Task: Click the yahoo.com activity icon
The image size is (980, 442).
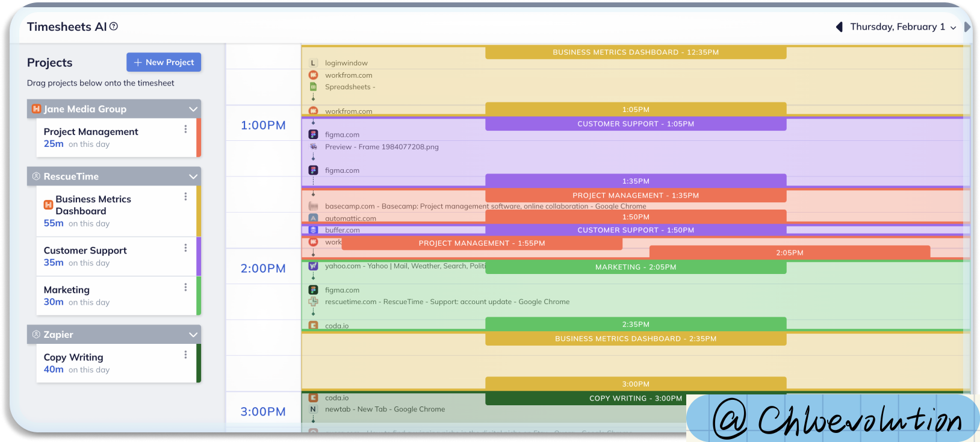Action: pyautogui.click(x=313, y=266)
